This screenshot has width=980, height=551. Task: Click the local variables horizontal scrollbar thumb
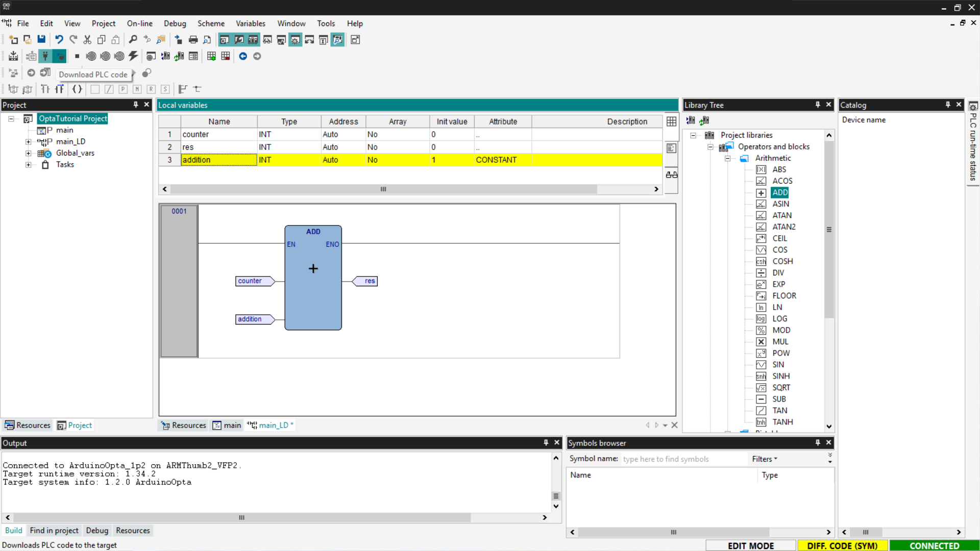click(383, 189)
